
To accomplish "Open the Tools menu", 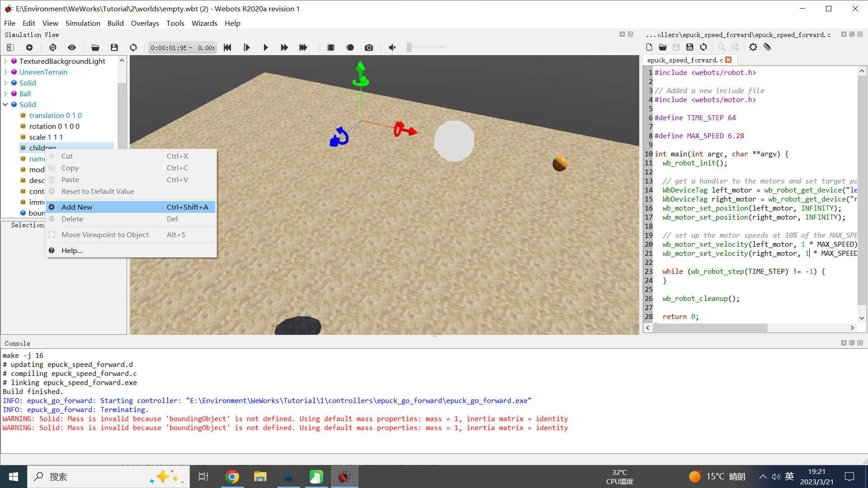I will (x=175, y=23).
